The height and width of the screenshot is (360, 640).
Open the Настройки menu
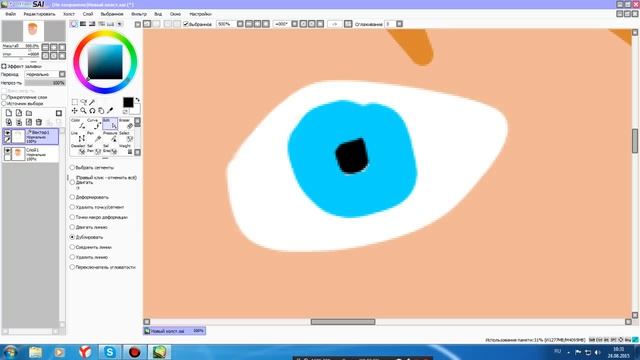pyautogui.click(x=200, y=14)
